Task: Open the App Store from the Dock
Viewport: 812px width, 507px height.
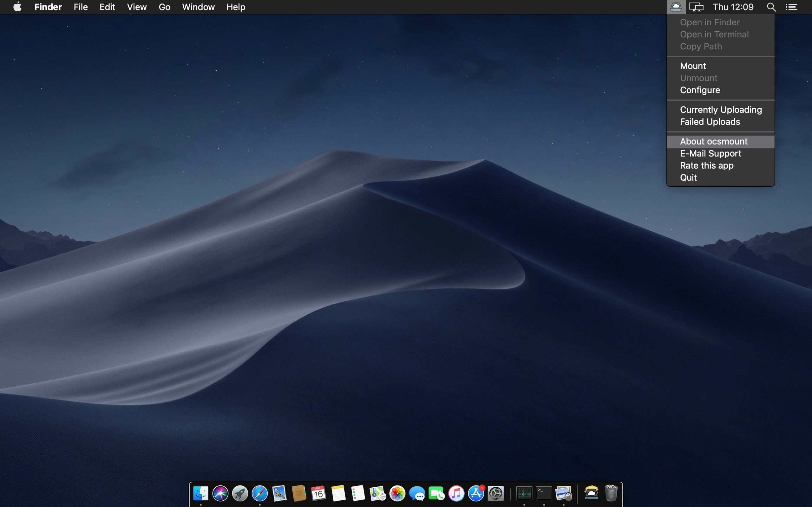Action: (x=476, y=493)
